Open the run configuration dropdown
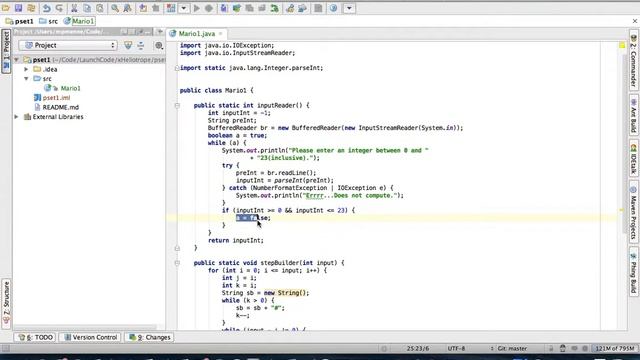 coord(184,8)
